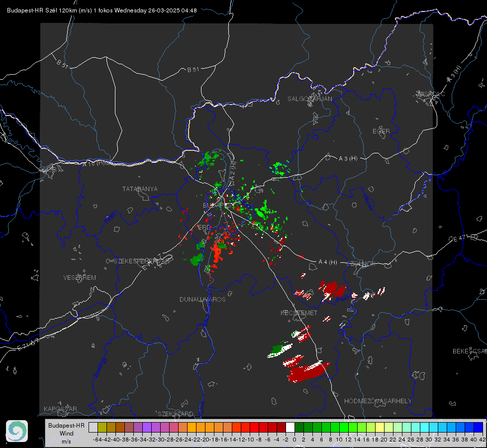Image resolution: width=487 pixels, height=448 pixels.
Task: Click the SZOLNOK city label
Action: coord(361,264)
